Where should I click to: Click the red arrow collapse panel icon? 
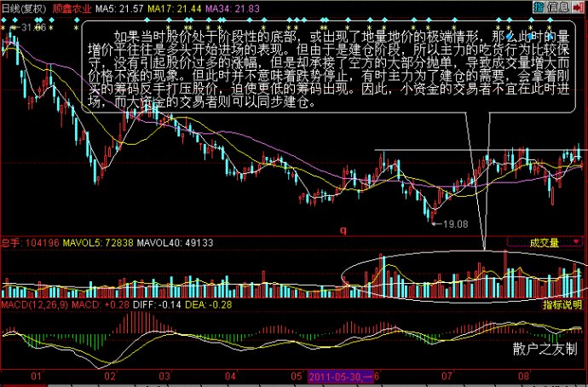pos(576,7)
